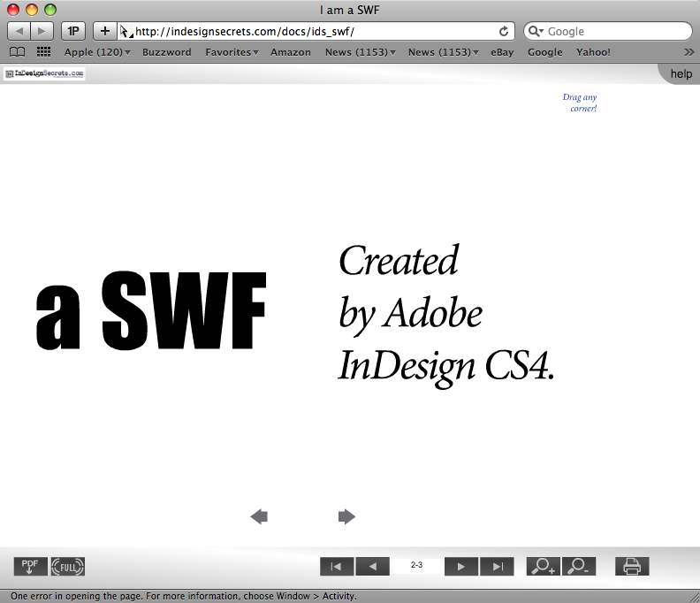Zoom out with magnifier minus icon
Screen dimensions: 700x603
(579, 567)
